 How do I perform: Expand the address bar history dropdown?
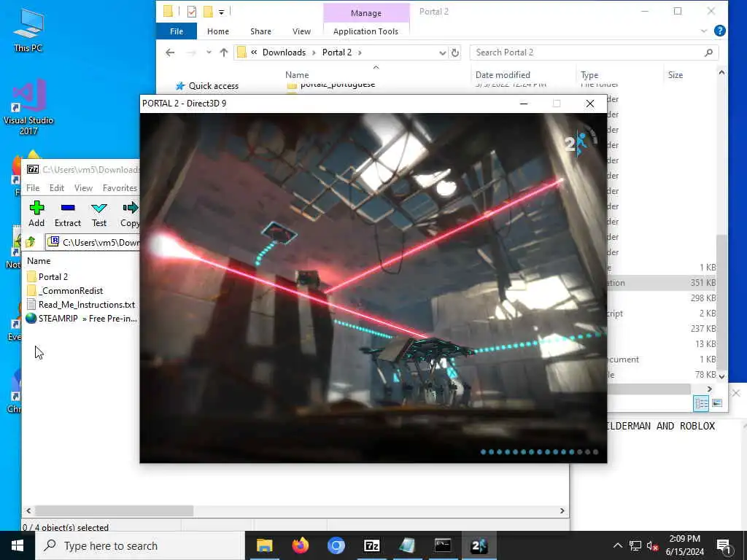442,52
